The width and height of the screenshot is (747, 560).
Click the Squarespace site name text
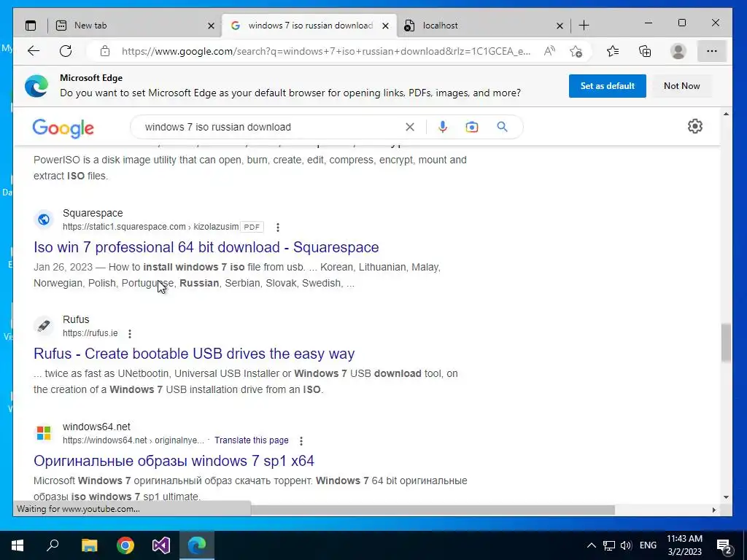[x=93, y=213]
